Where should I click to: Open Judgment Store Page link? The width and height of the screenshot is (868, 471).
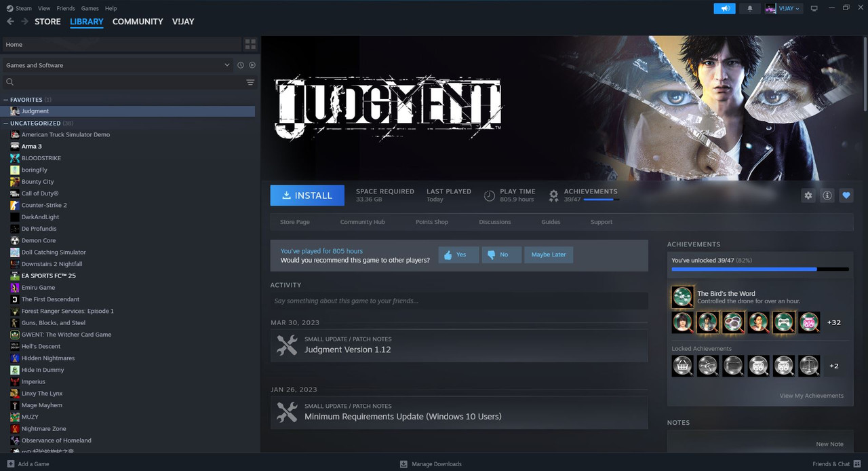(x=295, y=222)
